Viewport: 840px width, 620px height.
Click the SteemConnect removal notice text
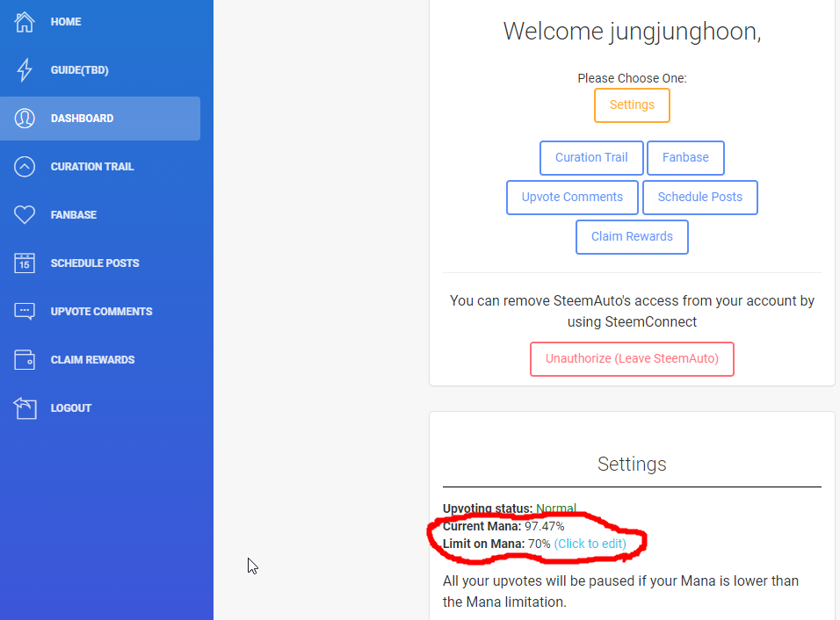(x=632, y=311)
